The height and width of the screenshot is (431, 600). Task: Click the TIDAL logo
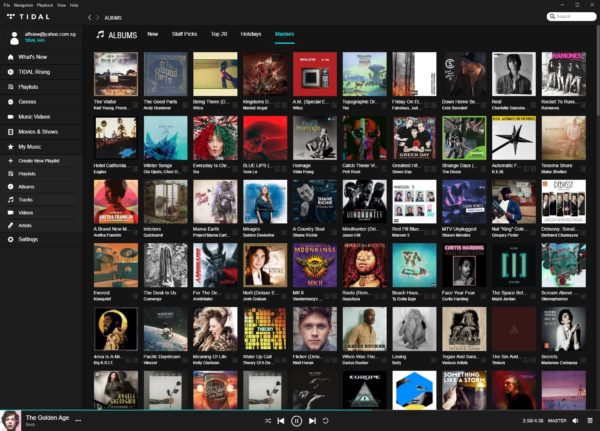(28, 17)
